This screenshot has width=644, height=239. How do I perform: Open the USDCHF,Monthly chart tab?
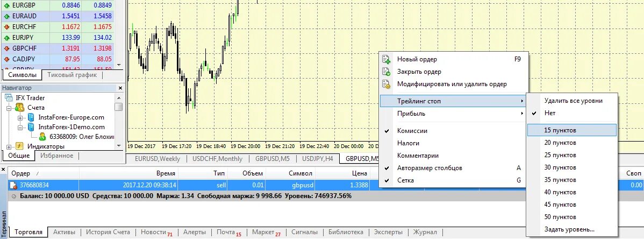(217, 158)
